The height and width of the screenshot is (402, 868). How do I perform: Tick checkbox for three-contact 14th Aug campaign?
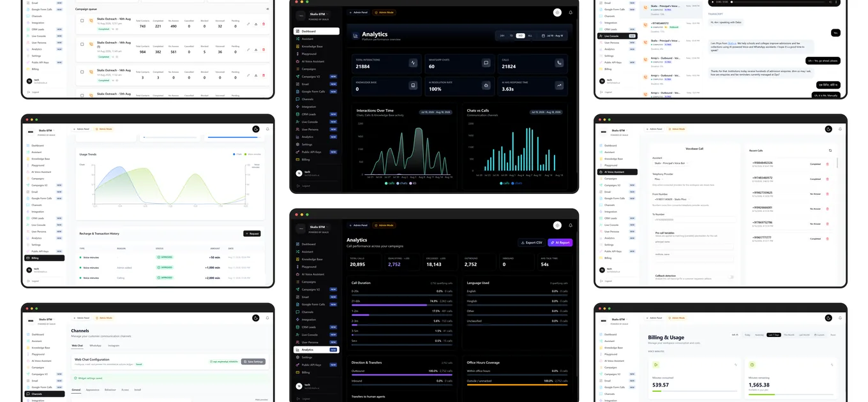tap(82, 71)
